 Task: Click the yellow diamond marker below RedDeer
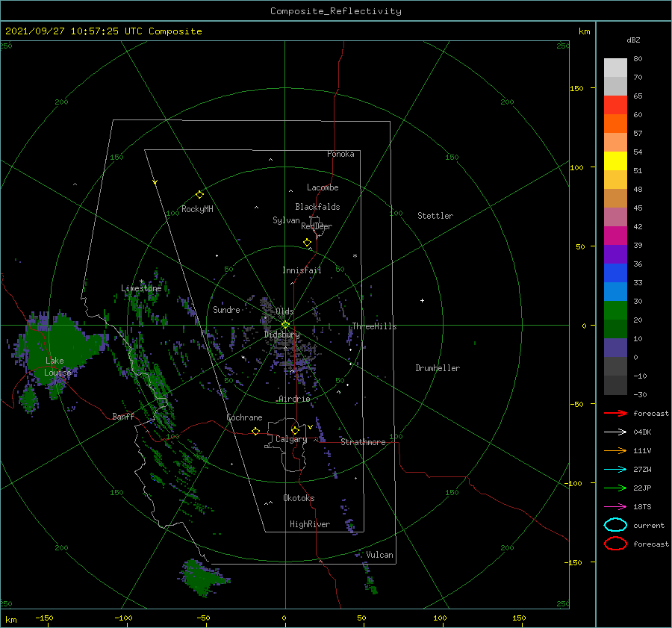[308, 242]
